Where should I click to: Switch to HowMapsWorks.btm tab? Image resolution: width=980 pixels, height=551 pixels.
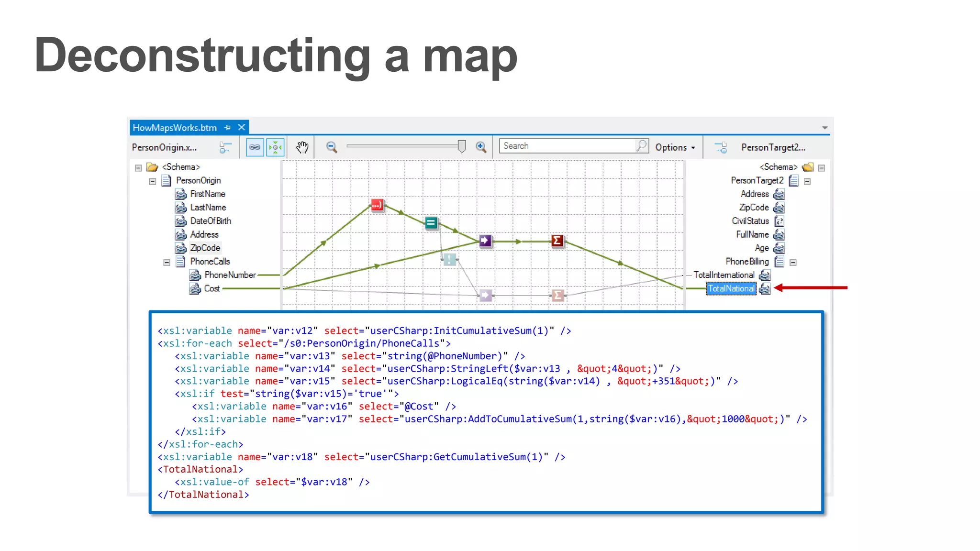coord(175,128)
